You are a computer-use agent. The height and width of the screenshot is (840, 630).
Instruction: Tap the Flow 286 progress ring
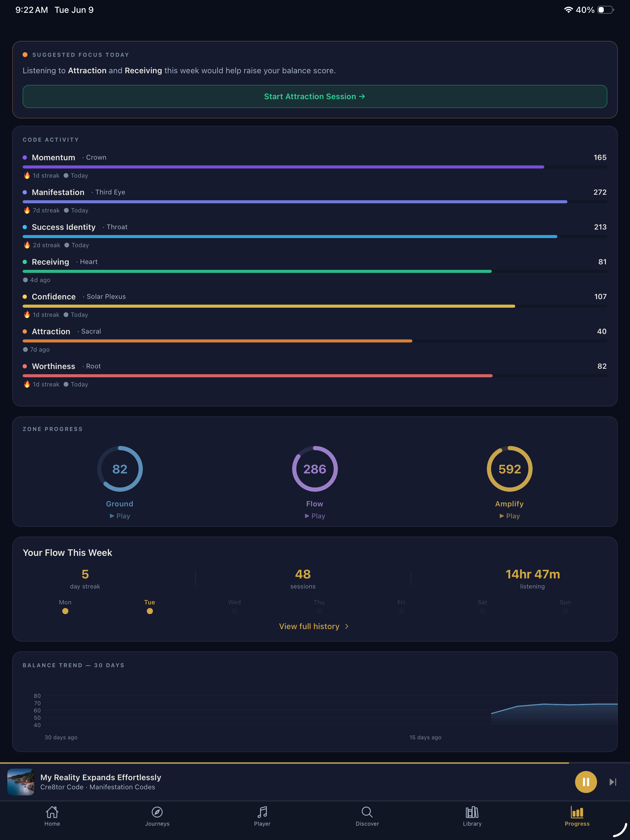point(315,469)
